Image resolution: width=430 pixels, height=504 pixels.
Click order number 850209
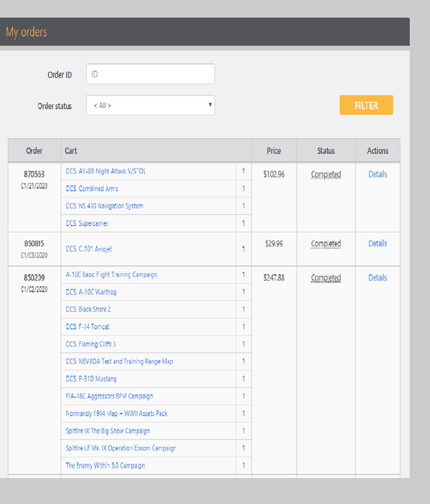(34, 278)
